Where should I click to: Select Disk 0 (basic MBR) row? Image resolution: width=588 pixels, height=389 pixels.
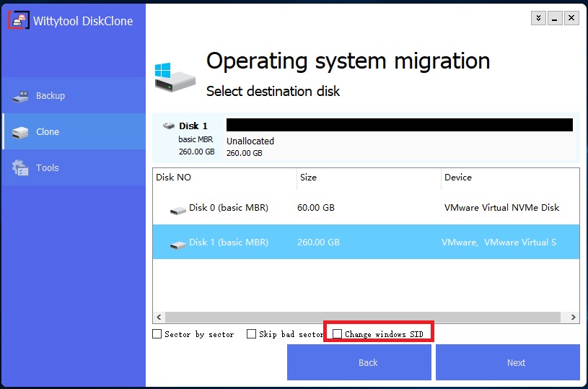366,207
